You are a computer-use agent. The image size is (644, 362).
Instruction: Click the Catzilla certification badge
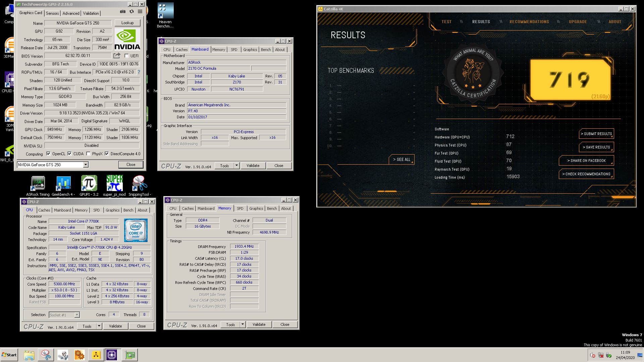pos(473,72)
